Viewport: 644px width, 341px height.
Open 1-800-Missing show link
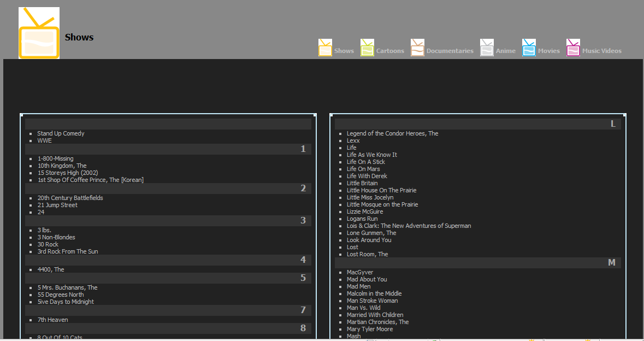click(x=56, y=158)
